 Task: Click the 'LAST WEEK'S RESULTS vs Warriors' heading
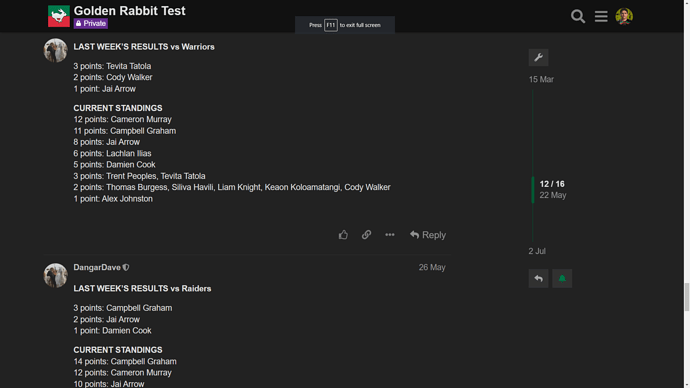tap(144, 47)
